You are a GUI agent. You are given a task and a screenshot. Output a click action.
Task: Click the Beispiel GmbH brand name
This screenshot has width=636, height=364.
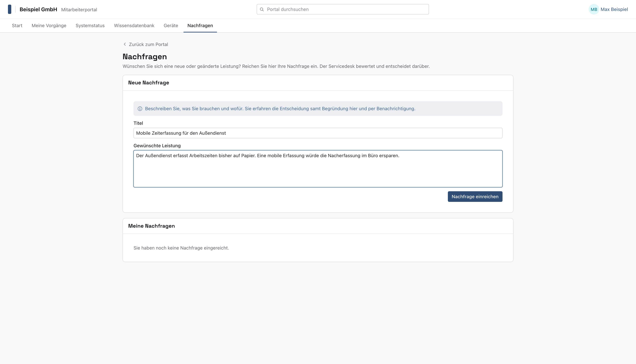(38, 9)
